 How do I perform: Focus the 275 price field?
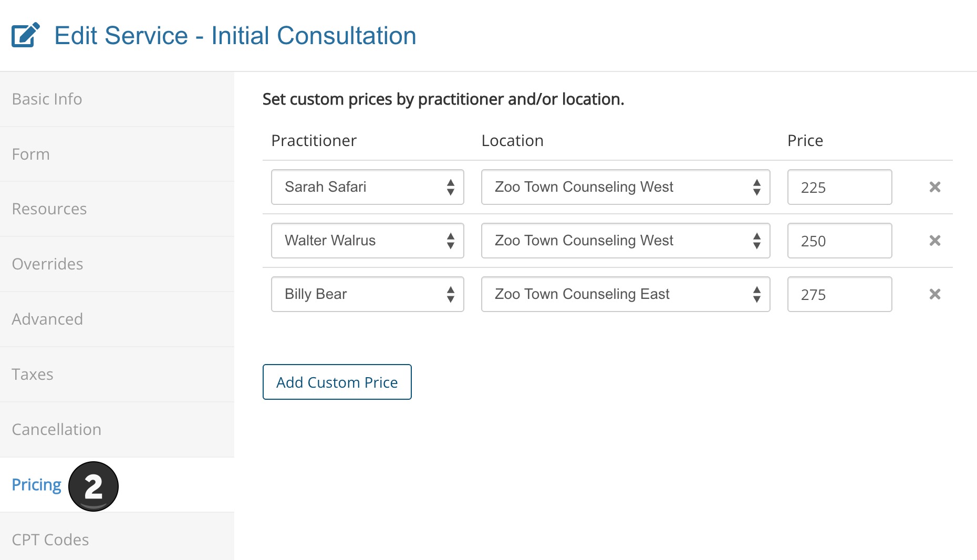pyautogui.click(x=839, y=294)
